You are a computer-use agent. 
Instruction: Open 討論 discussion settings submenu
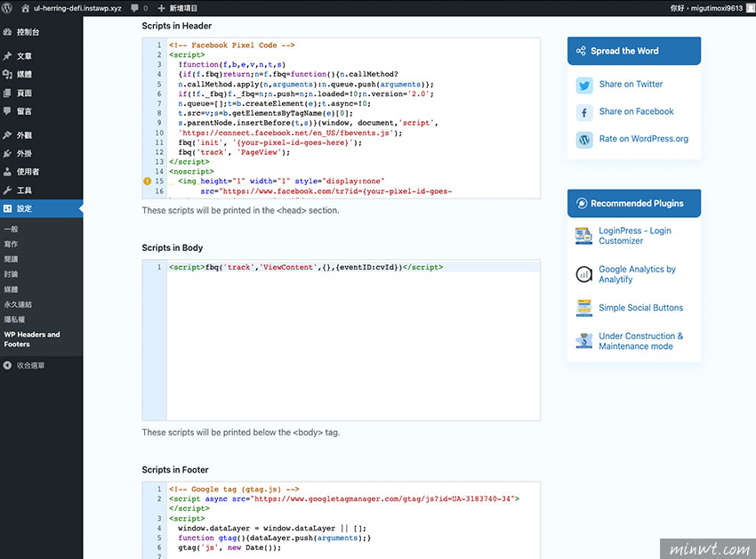pos(11,274)
